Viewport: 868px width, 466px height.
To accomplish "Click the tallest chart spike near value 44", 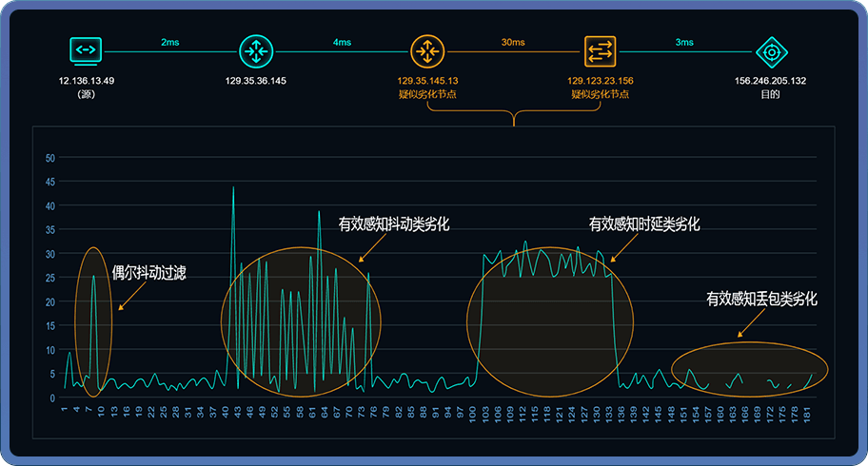I will [x=233, y=187].
